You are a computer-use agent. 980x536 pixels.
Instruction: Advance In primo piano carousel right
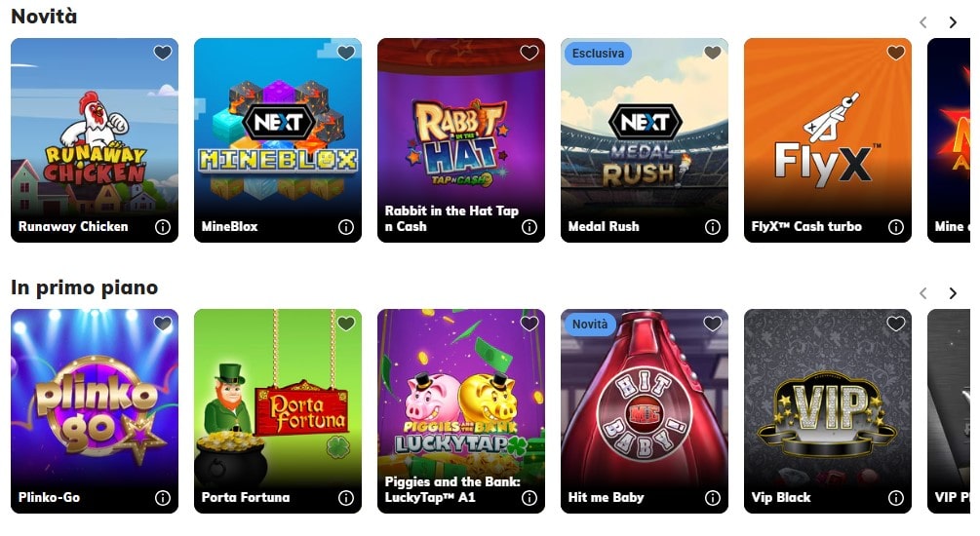(x=953, y=293)
